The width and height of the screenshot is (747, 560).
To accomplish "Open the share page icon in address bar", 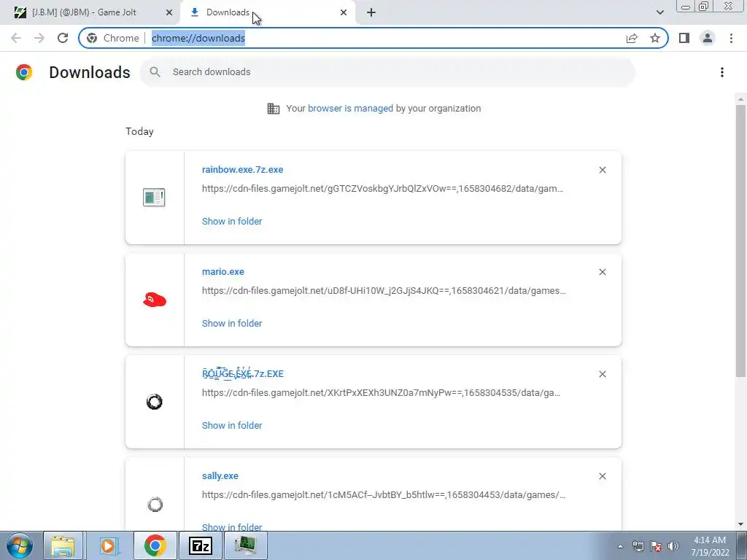I will click(632, 38).
